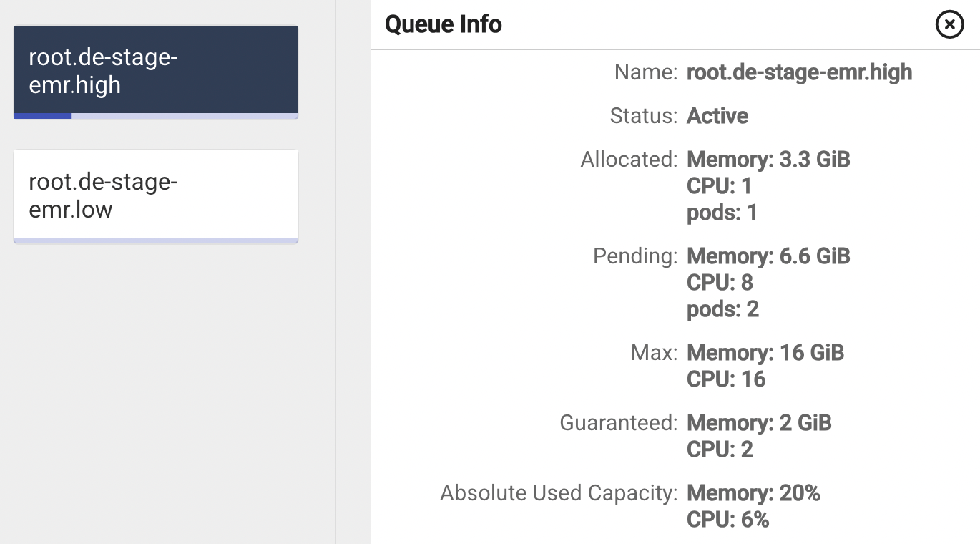The width and height of the screenshot is (980, 544).
Task: Click the Pending pods: 2 value
Action: tap(722, 309)
